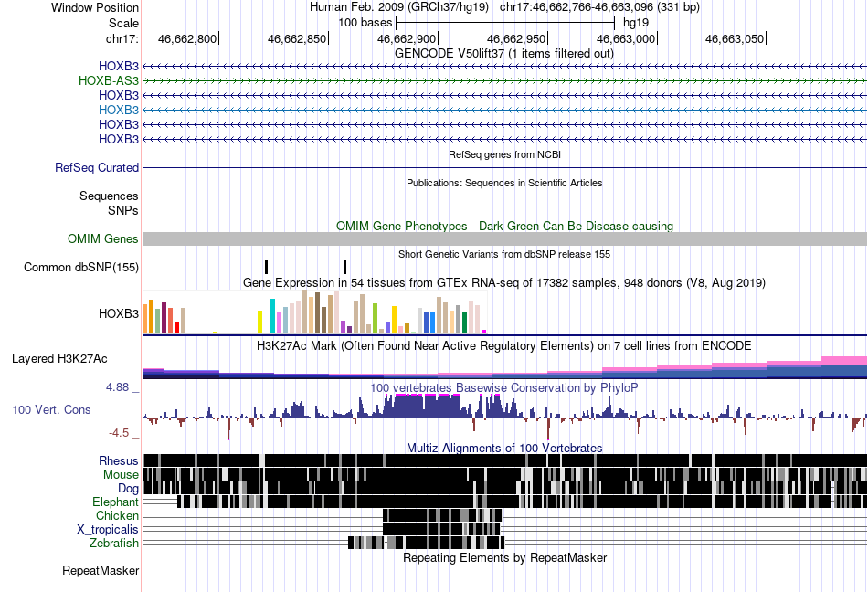Screen dimensions: 868x592
Task: Click the OMIM Genes track label
Action: click(103, 239)
